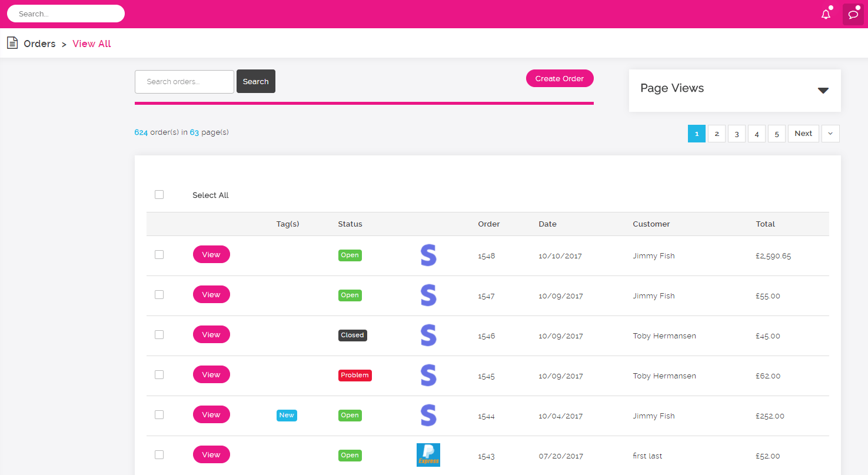868x475 pixels.
Task: View order 1544 details
Action: pyautogui.click(x=211, y=414)
